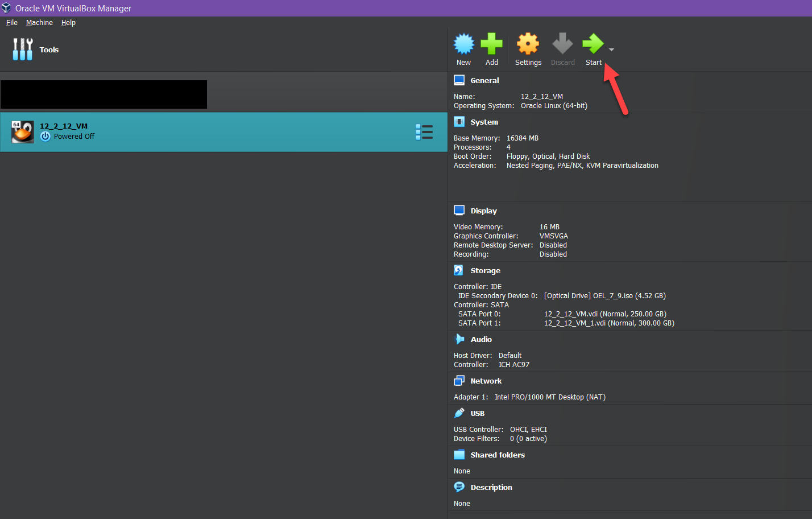Click the System section chip icon
812x519 pixels.
[459, 122]
